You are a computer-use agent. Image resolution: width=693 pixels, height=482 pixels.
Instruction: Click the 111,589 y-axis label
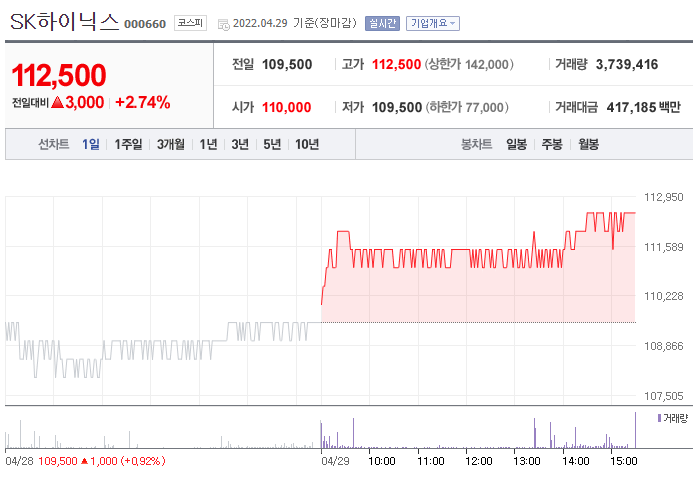(663, 247)
